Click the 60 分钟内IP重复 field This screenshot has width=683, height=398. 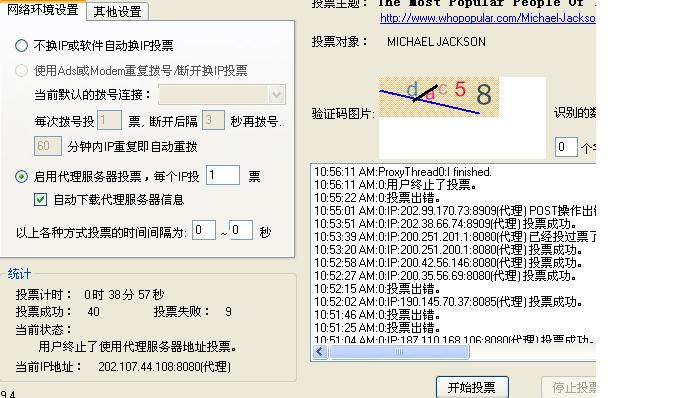point(47,146)
